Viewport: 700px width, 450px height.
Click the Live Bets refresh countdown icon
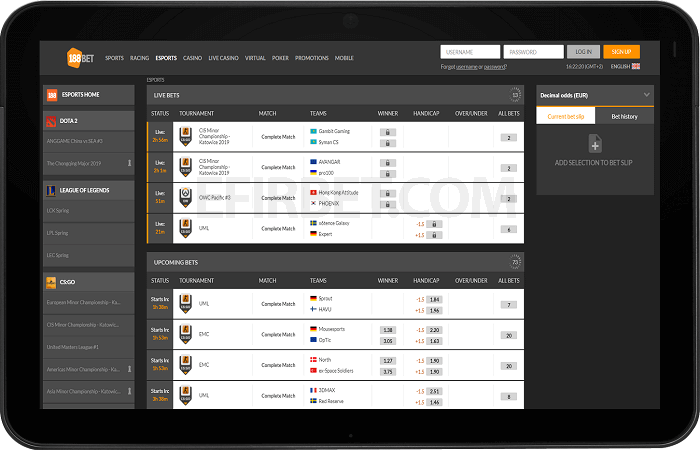(x=515, y=95)
